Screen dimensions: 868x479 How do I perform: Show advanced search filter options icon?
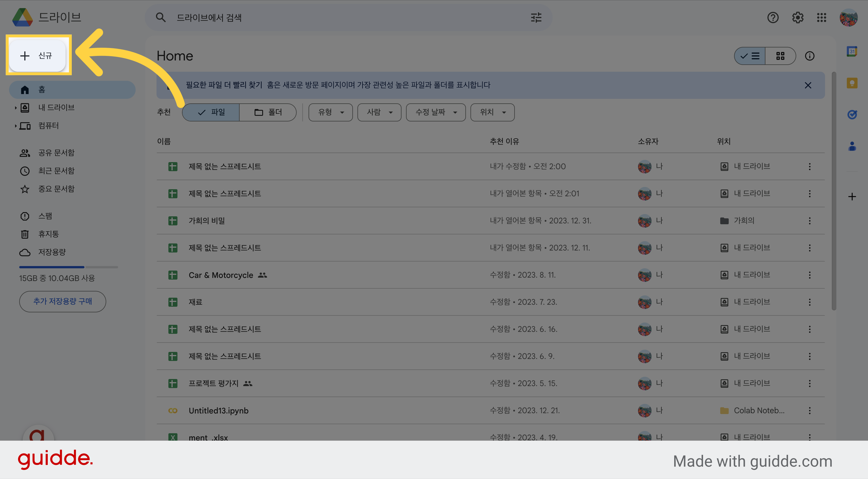click(536, 18)
